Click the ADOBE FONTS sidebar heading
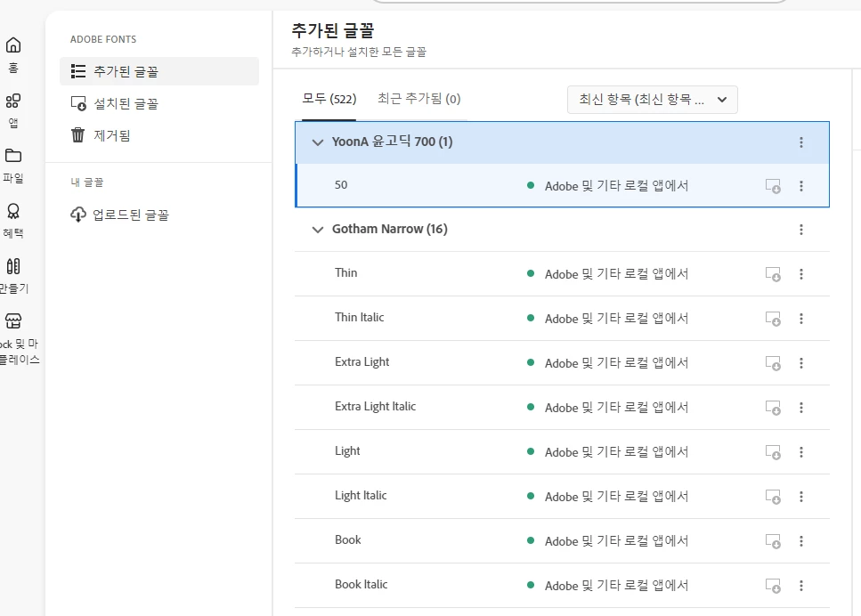 point(103,39)
